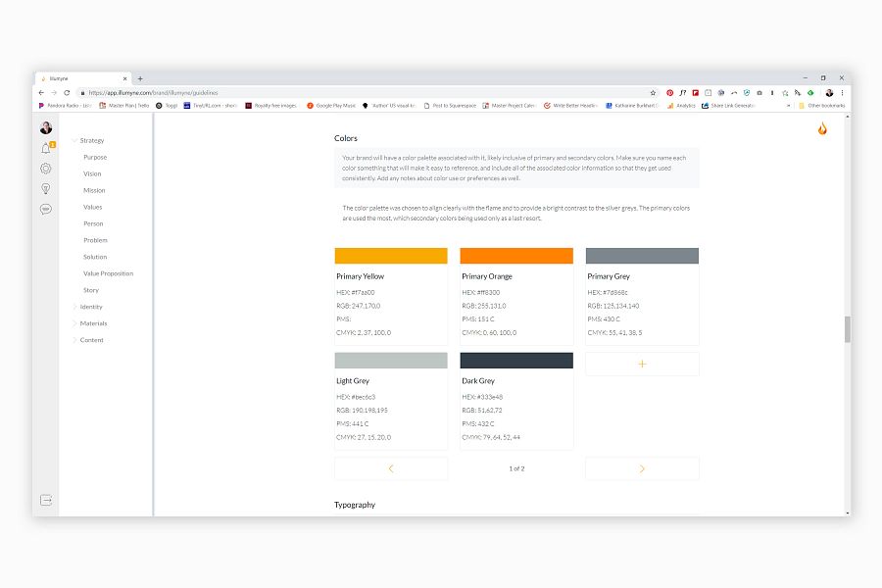Click the Pinterest extension icon
Image resolution: width=882 pixels, height=588 pixels.
(x=669, y=93)
